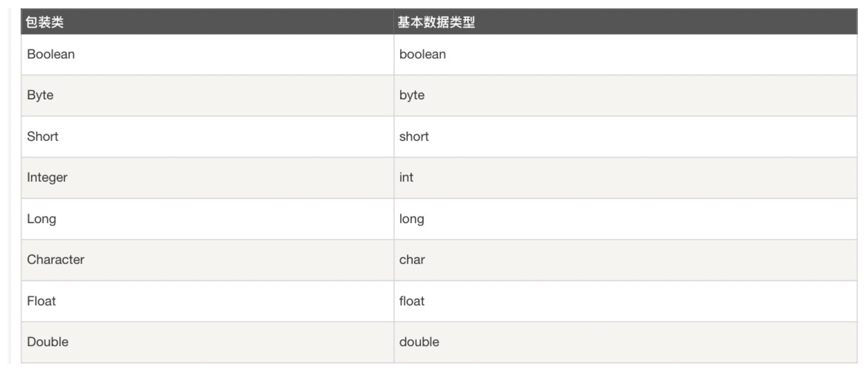Image resolution: width=868 pixels, height=370 pixels.
Task: Click the 包装类 column header
Action: coord(45,22)
